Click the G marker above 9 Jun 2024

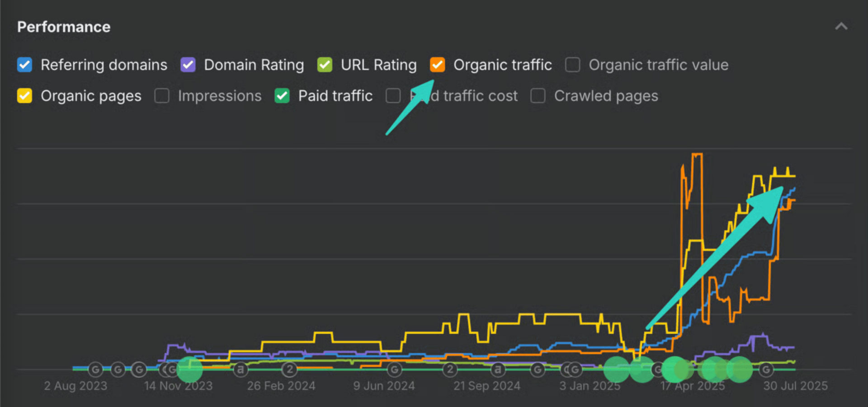394,370
